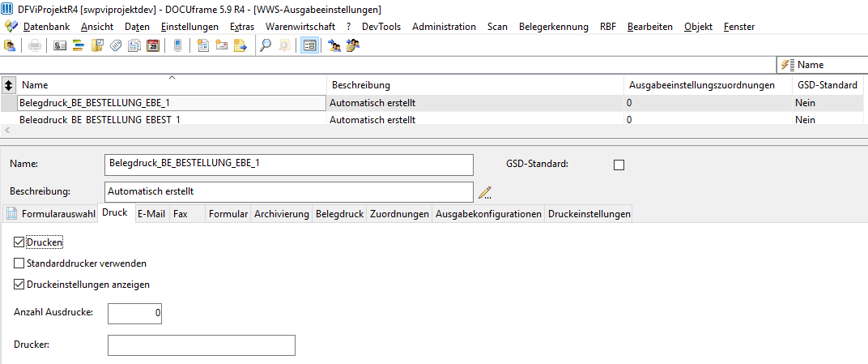Open search with magnifying glass icon
This screenshot has width=868, height=364.
click(266, 45)
